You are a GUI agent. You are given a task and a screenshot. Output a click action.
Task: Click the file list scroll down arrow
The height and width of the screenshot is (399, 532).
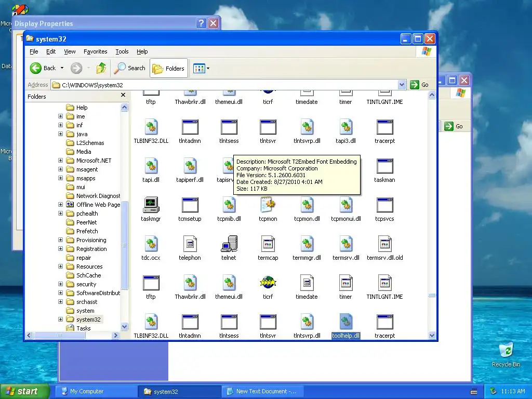click(x=432, y=336)
